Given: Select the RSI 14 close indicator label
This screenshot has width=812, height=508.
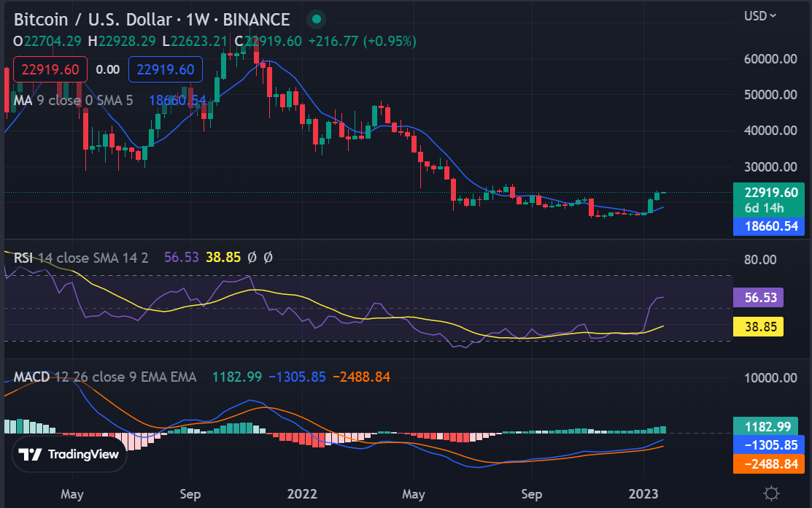Looking at the screenshot, I should (81, 258).
